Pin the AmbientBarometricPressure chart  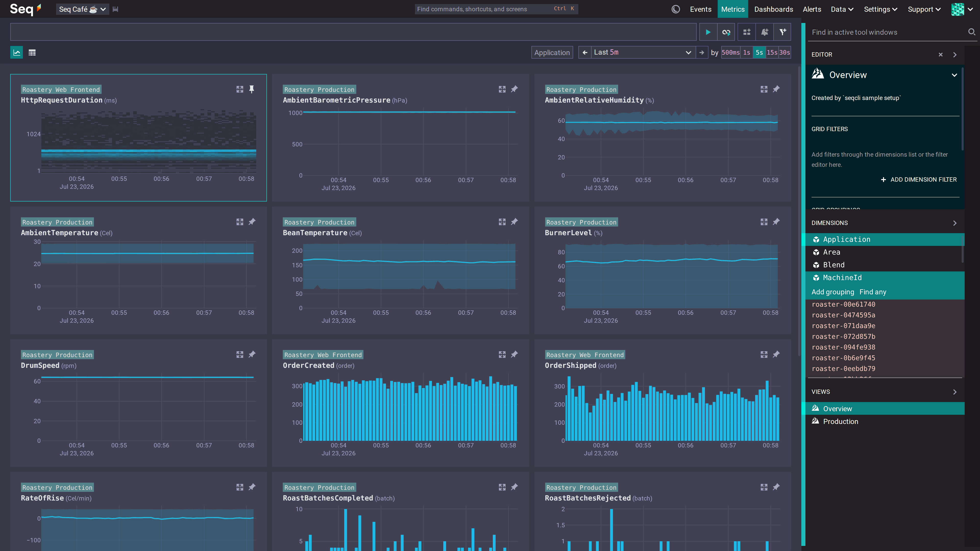click(x=514, y=89)
